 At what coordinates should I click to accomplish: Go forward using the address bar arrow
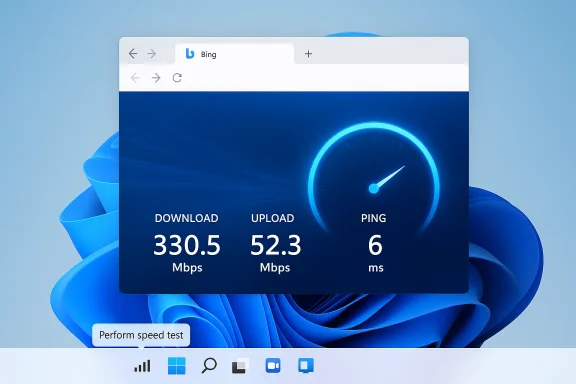pos(156,78)
